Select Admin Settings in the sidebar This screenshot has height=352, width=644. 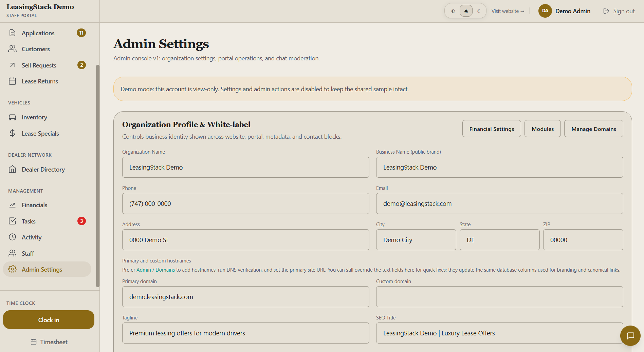(x=47, y=269)
